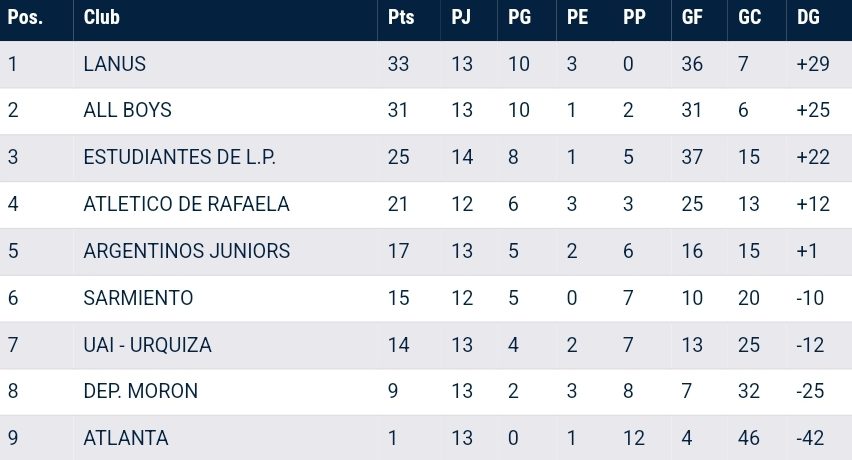Click the Pts column header
Screen dimensions: 852x460
pyautogui.click(x=400, y=17)
